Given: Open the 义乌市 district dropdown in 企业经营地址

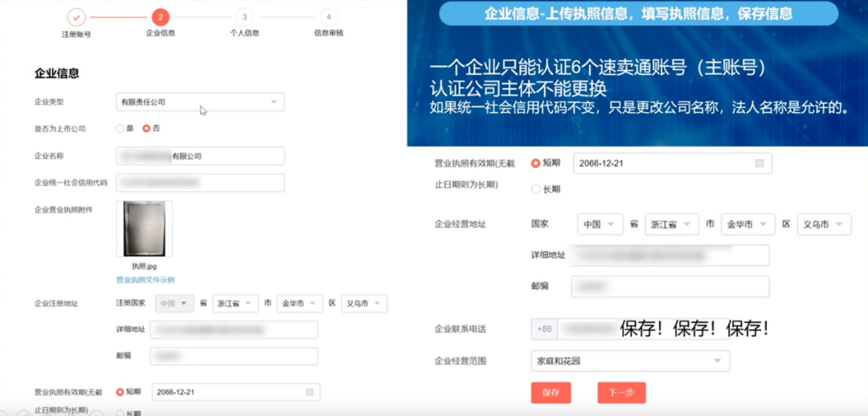Looking at the screenshot, I should click(825, 224).
